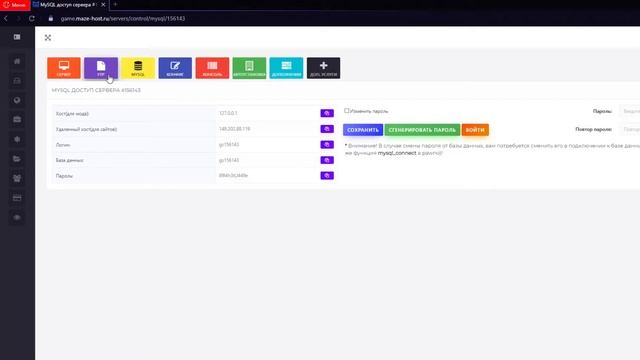The width and height of the screenshot is (640, 360).
Task: Toggle the fullscreen expand icon
Action: point(48,38)
